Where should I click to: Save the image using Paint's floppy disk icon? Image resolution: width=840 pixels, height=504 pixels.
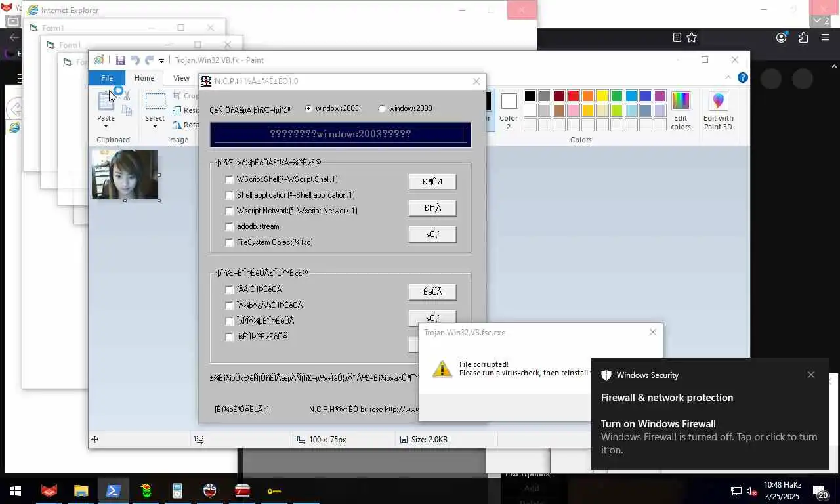pyautogui.click(x=120, y=60)
